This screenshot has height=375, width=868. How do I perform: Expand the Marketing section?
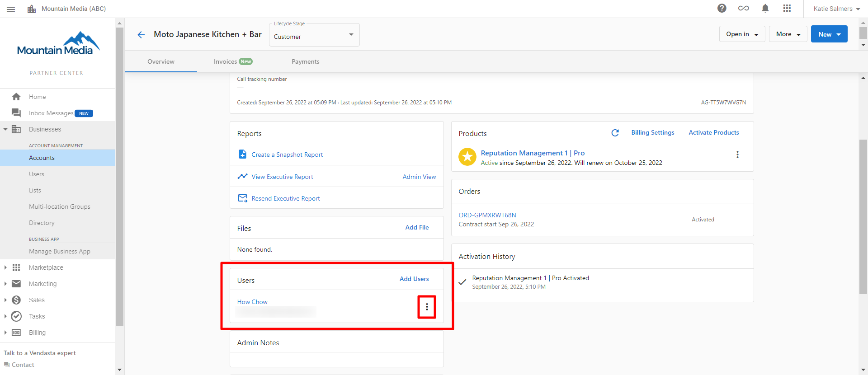[5, 284]
